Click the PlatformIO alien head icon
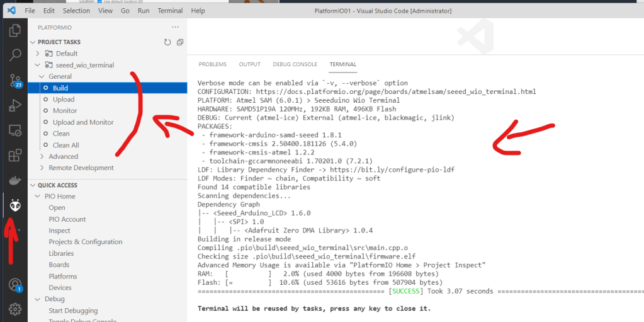The width and height of the screenshot is (644, 322). pyautogui.click(x=15, y=205)
